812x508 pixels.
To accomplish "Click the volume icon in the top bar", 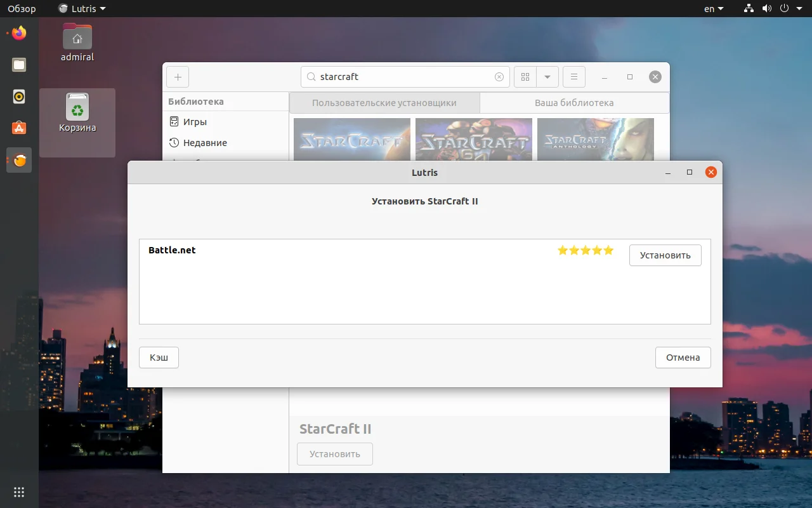I will [x=766, y=9].
